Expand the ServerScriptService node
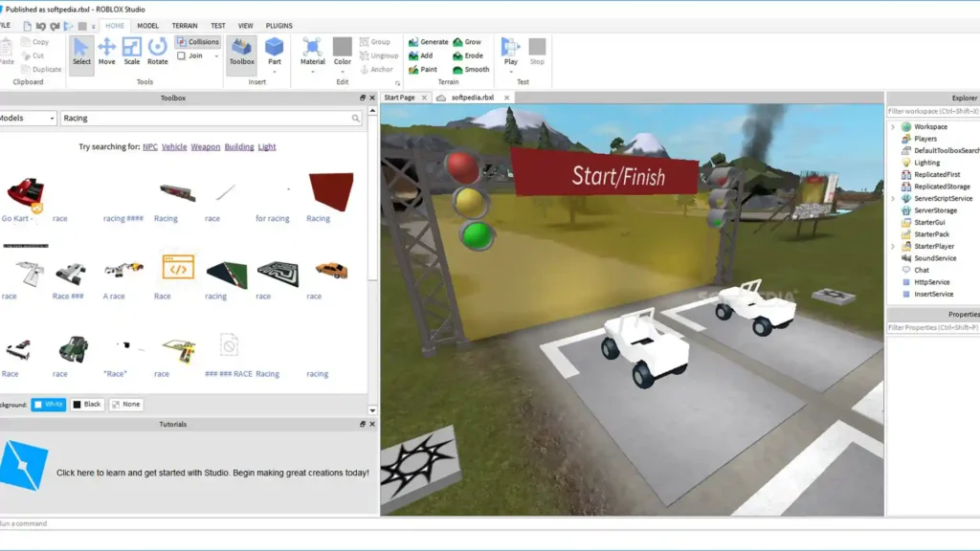The height and width of the screenshot is (551, 980). pos(893,199)
